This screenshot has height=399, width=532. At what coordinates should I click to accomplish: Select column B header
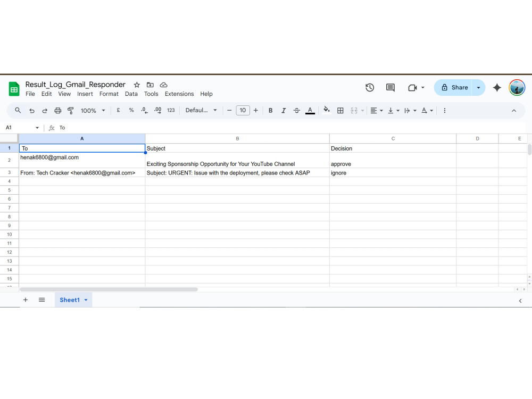(x=237, y=138)
